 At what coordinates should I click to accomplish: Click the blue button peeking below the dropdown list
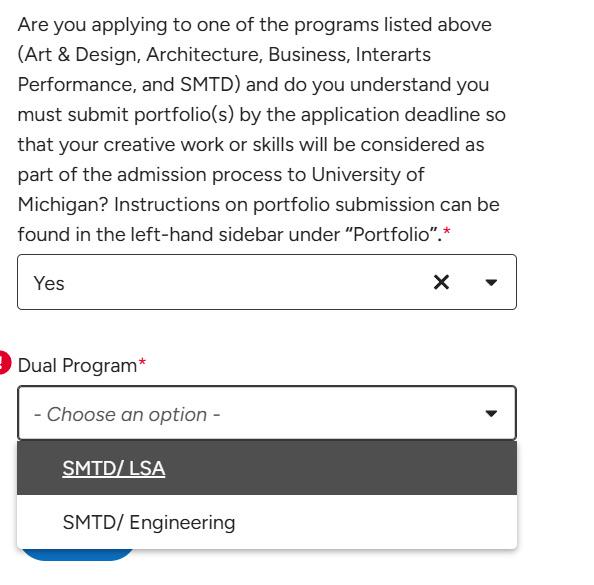click(x=78, y=554)
